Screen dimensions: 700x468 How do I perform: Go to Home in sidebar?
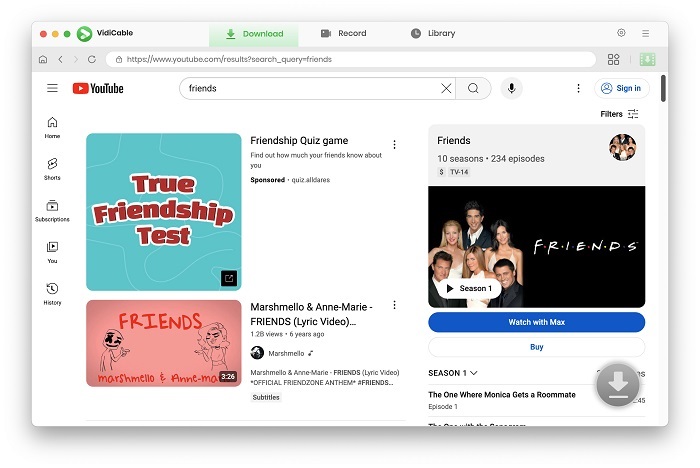52,127
